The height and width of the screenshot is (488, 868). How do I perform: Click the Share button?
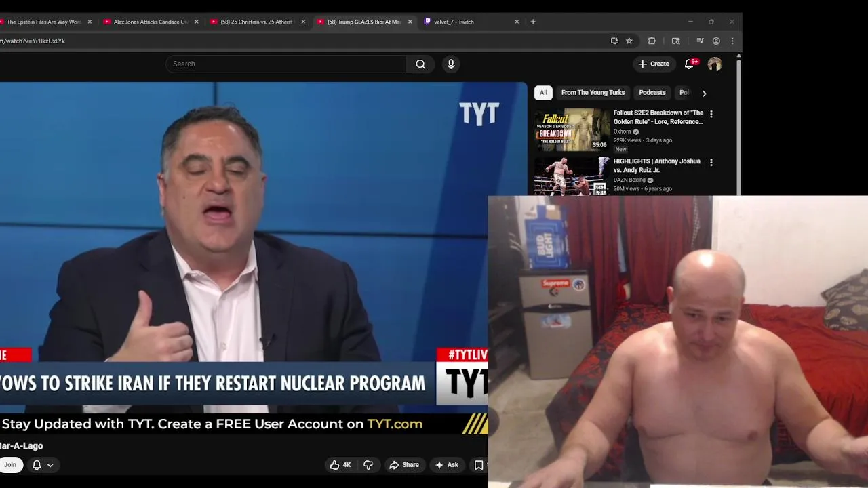click(403, 465)
